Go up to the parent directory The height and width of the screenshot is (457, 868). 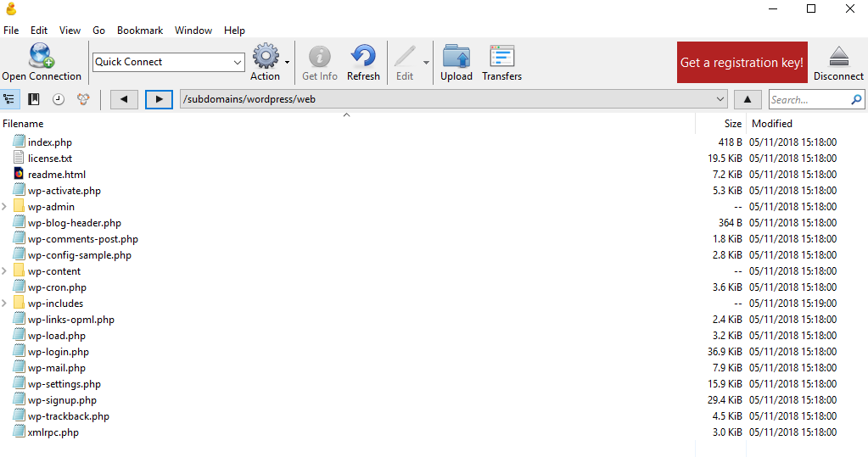pyautogui.click(x=748, y=99)
